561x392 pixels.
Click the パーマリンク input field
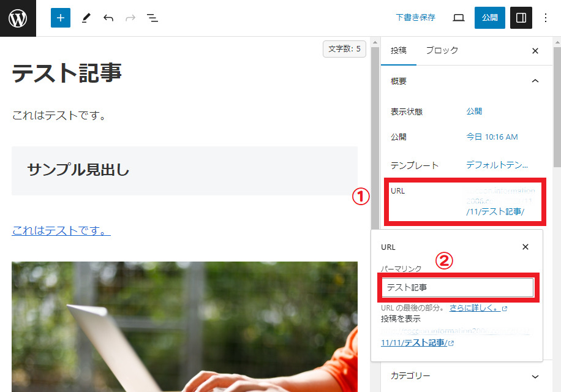pos(457,287)
